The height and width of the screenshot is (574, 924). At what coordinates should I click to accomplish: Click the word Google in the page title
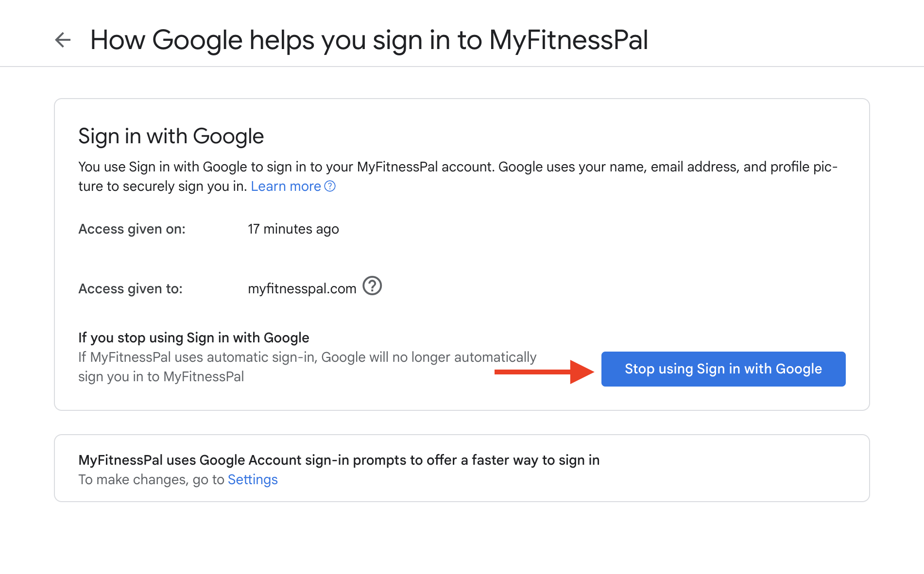197,40
